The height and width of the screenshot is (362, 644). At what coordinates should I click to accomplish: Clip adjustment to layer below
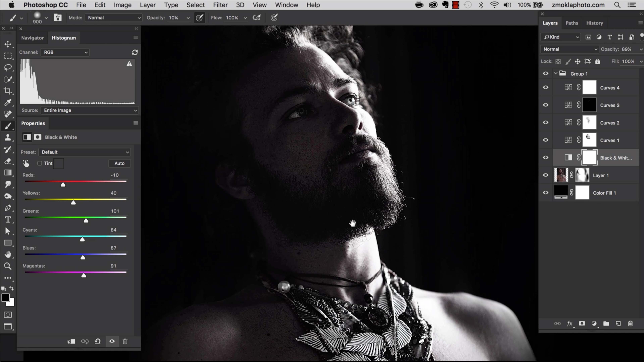pos(71,342)
